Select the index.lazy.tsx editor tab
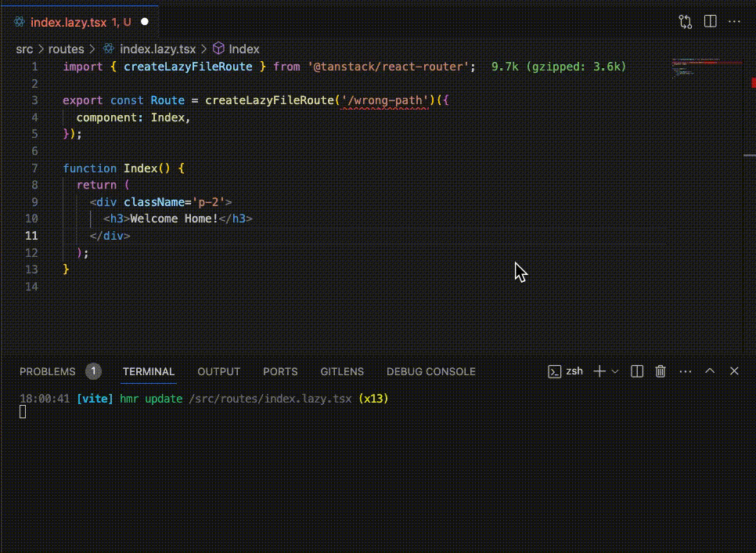Viewport: 756px width, 553px height. [x=81, y=22]
